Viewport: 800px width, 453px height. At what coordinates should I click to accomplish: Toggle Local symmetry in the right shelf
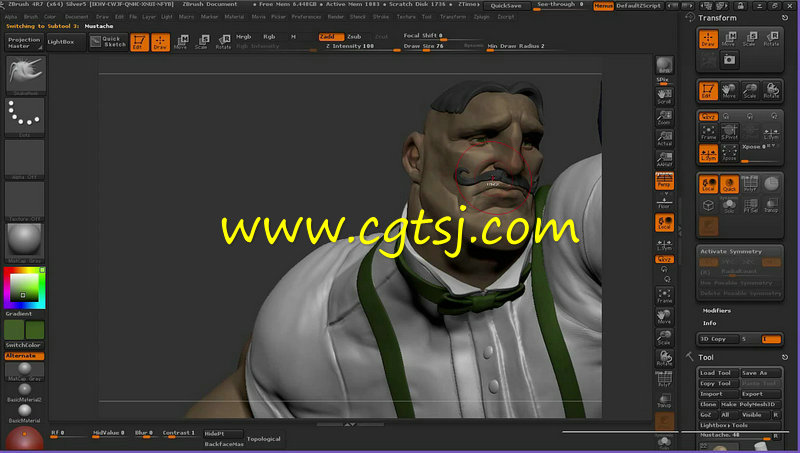click(664, 223)
